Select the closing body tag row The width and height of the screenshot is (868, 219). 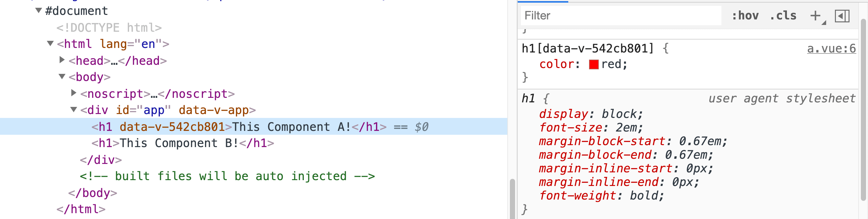click(x=93, y=193)
